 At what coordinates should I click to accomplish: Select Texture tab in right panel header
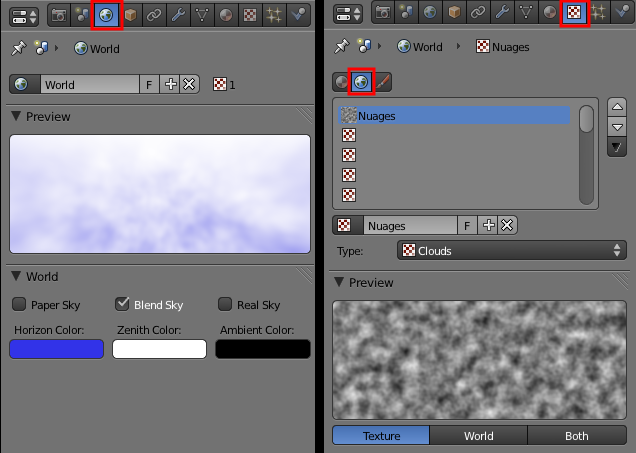click(x=574, y=13)
